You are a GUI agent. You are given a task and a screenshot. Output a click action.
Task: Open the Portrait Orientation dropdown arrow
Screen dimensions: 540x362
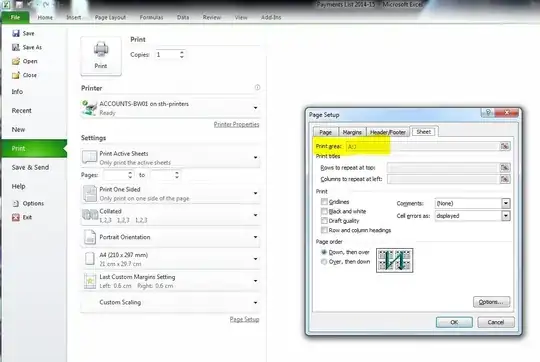pos(255,237)
